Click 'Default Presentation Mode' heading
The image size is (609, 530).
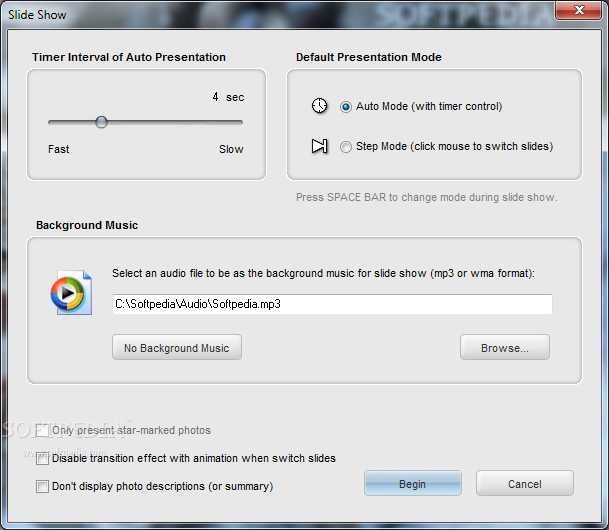[369, 57]
